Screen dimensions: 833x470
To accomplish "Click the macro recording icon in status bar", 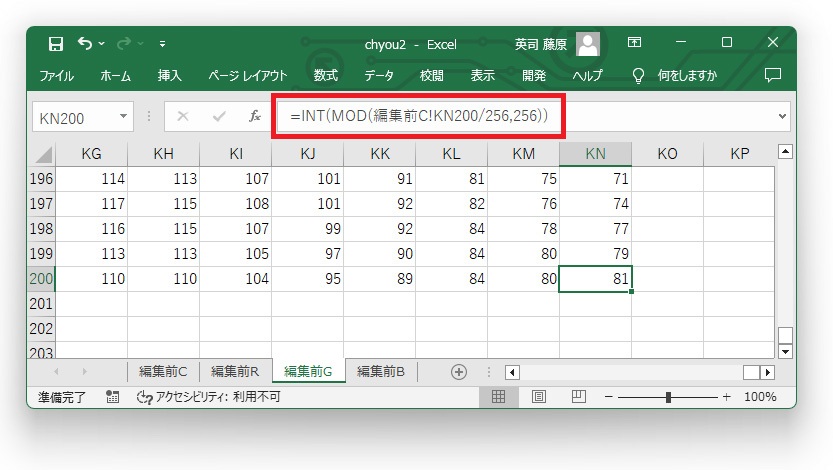I will pyautogui.click(x=112, y=397).
